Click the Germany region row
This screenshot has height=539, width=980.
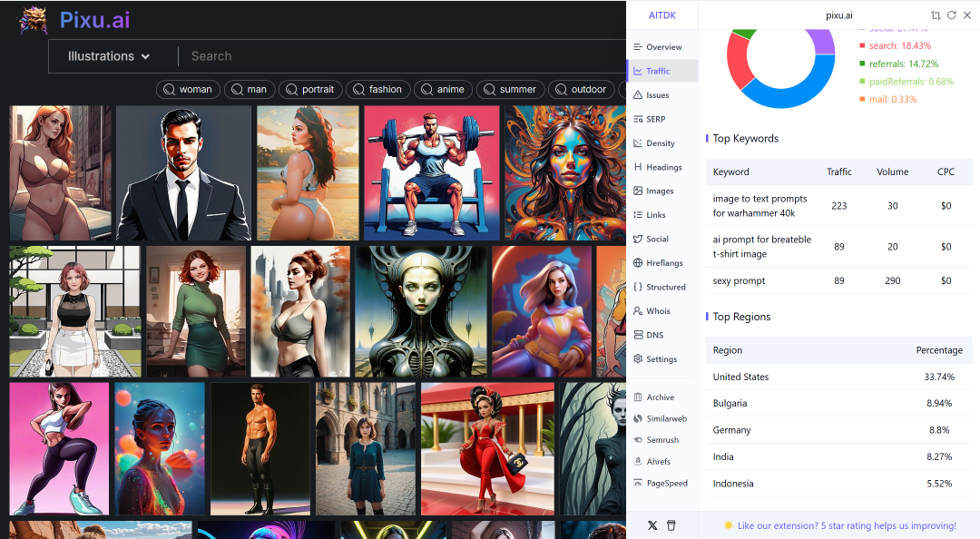pyautogui.click(x=838, y=430)
